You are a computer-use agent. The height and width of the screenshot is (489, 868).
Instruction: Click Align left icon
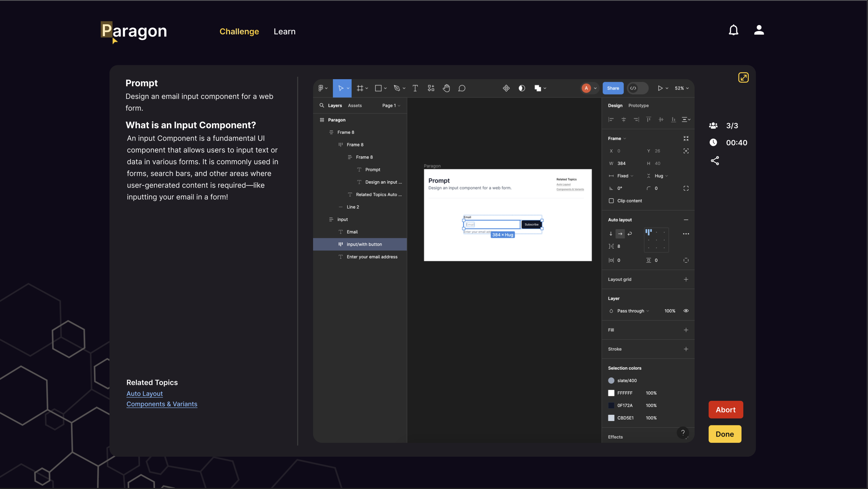pos(611,119)
